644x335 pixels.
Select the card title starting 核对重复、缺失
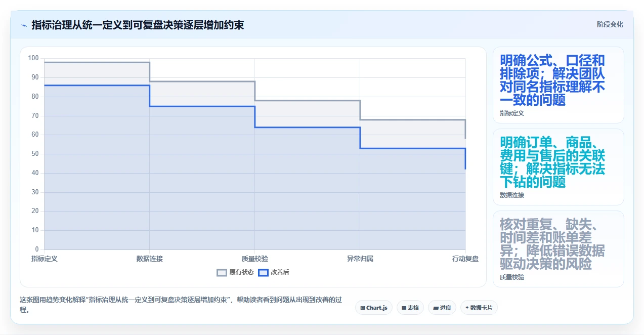[552, 244]
